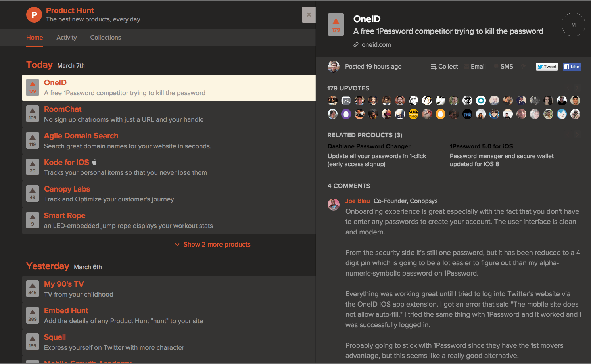The image size is (591, 364).
Task: Click the next arrow beside 179 Upvotes
Action: pyautogui.click(x=577, y=88)
